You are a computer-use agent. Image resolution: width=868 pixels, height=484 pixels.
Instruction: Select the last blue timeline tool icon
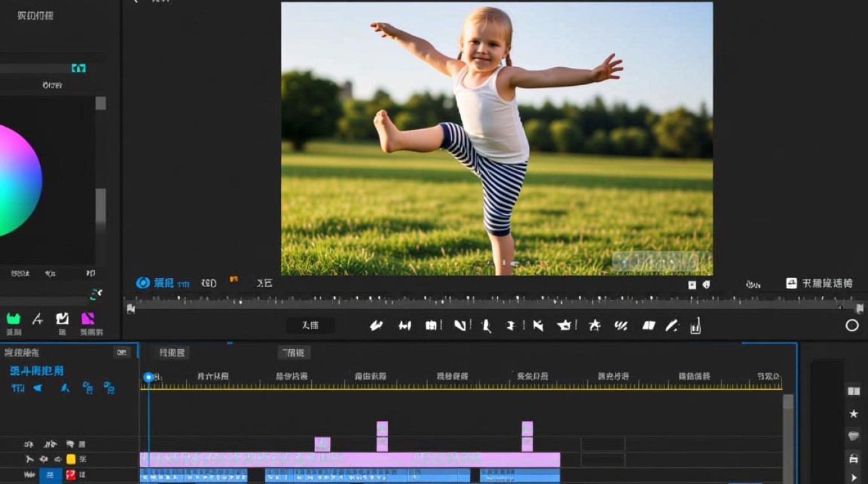[x=109, y=388]
